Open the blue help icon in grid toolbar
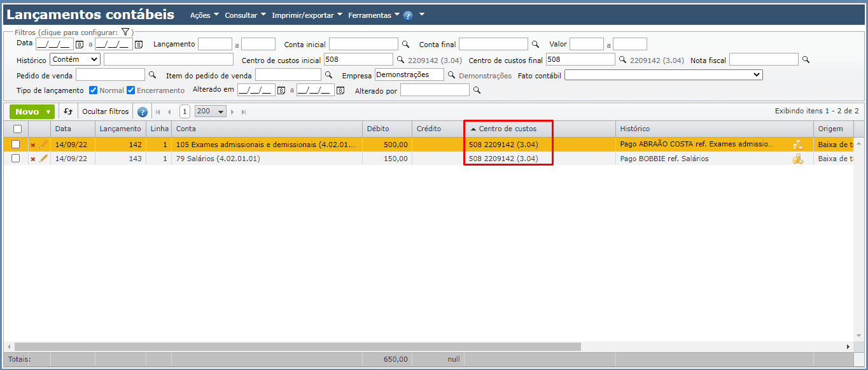Screen dimensions: 868x370 pos(143,112)
